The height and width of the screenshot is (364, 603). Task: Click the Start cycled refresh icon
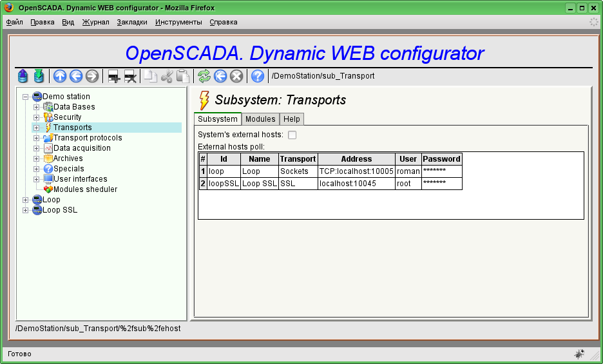click(220, 76)
